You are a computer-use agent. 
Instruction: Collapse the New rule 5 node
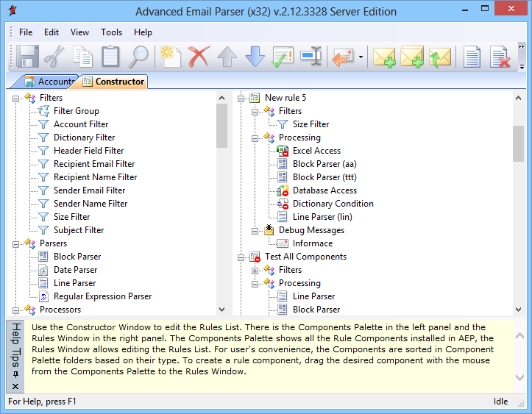tap(241, 99)
